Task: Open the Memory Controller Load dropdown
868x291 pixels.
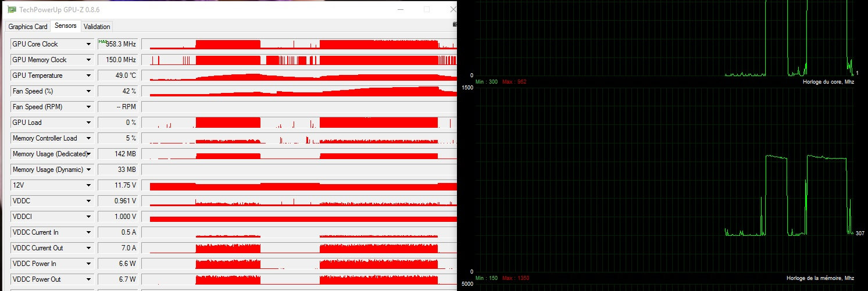Action: [x=89, y=138]
